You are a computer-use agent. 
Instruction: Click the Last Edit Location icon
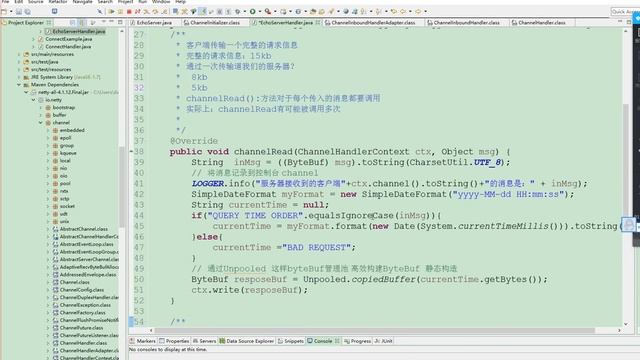(393, 12)
